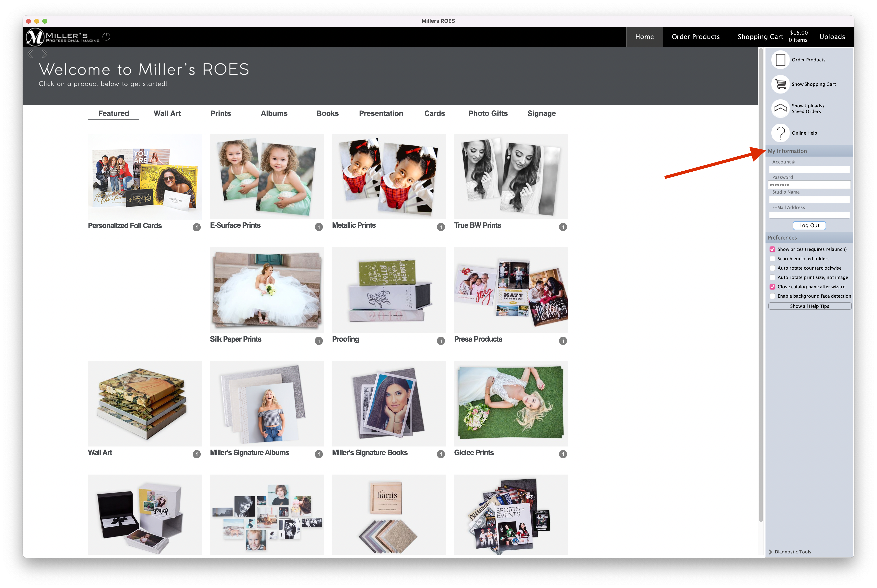Click the Studio Name input field
Screen dimensions: 877x588
coord(809,200)
